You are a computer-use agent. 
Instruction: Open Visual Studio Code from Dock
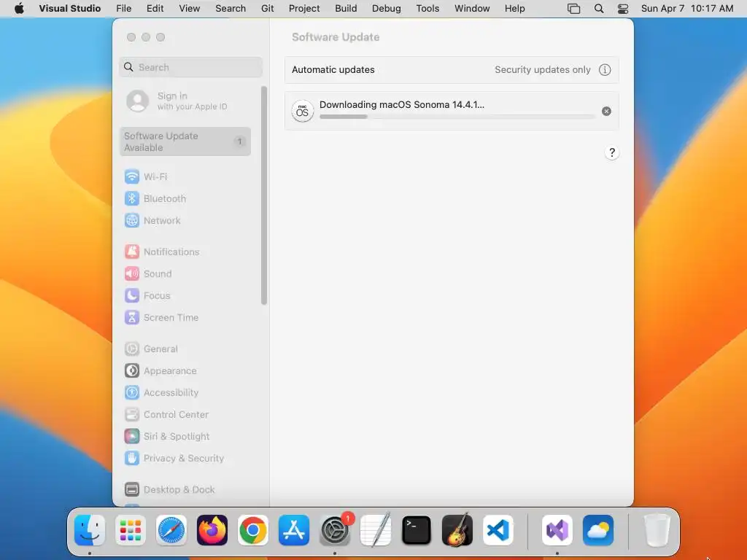tap(498, 530)
